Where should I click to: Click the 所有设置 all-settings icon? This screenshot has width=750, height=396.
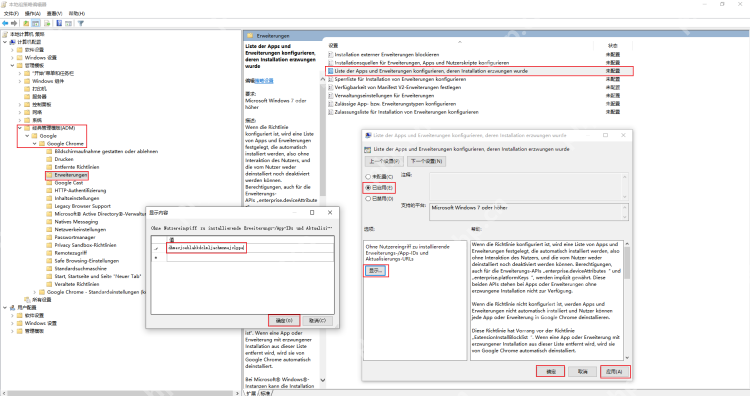click(x=27, y=300)
